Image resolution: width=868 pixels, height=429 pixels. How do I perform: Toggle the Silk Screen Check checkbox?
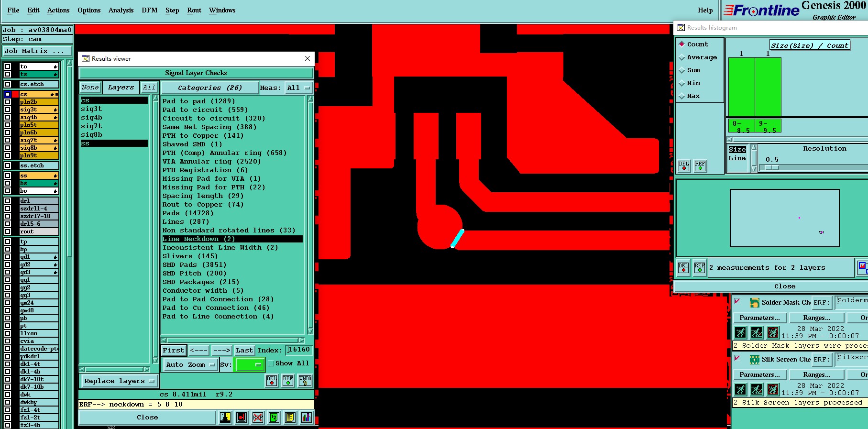[x=737, y=358]
